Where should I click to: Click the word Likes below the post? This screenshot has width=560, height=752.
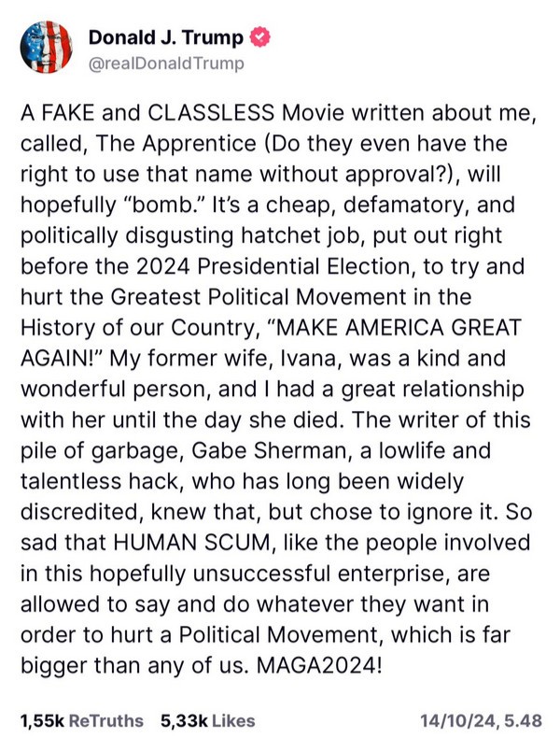click(x=231, y=720)
